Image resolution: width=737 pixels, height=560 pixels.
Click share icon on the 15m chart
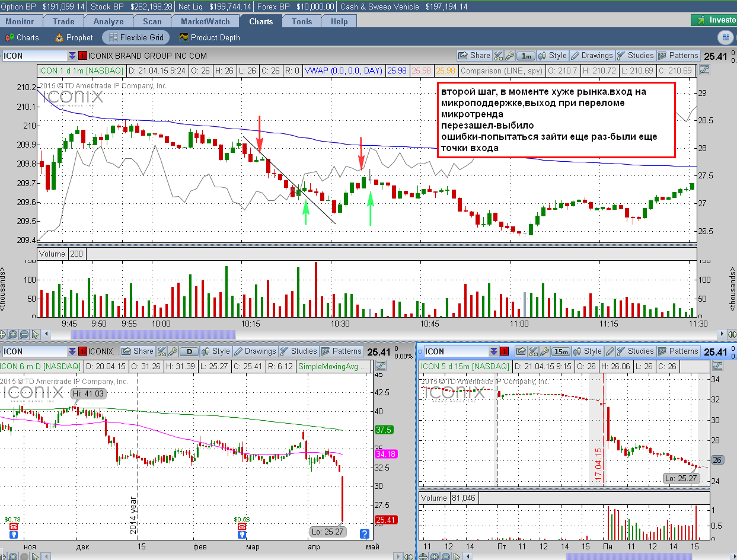point(521,351)
